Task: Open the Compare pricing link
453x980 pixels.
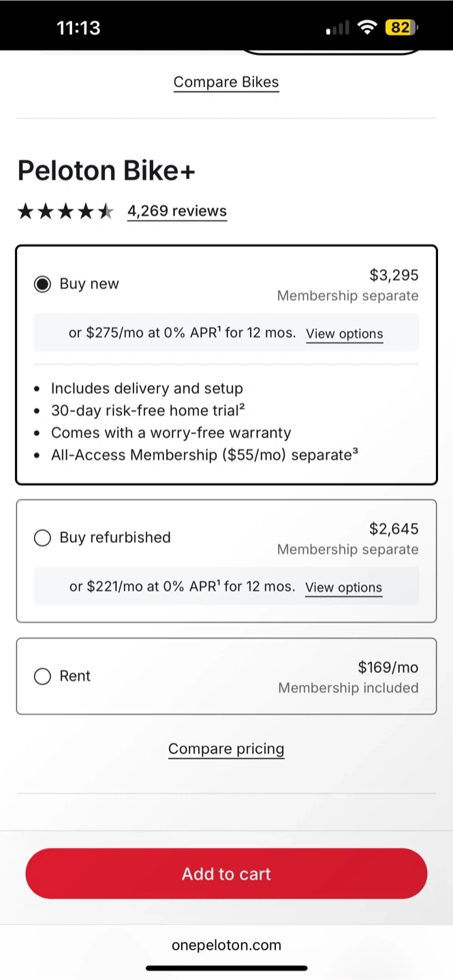Action: tap(226, 749)
